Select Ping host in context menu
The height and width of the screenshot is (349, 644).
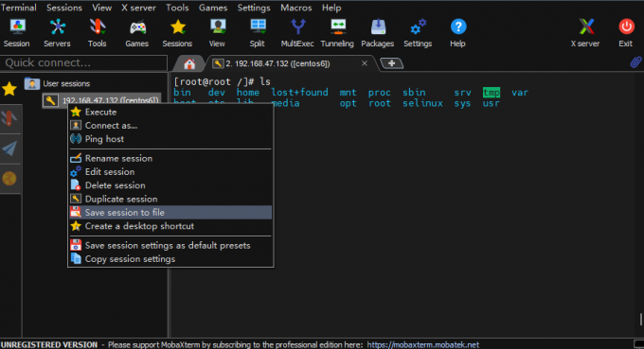click(170, 139)
